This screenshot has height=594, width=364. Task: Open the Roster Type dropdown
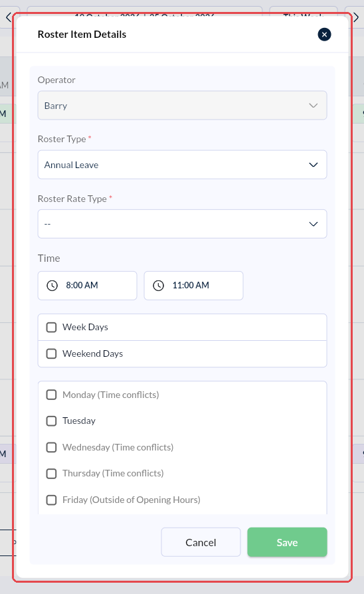tap(182, 165)
